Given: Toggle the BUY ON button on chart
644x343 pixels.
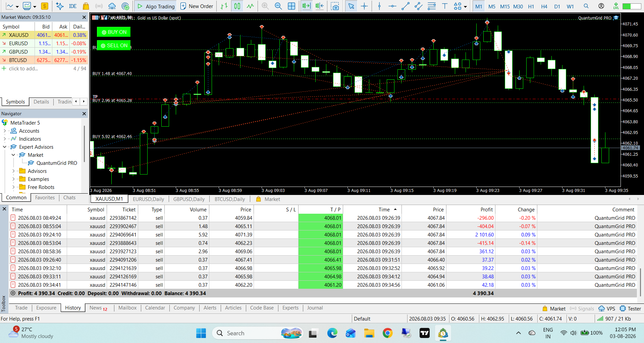Looking at the screenshot, I should (114, 32).
